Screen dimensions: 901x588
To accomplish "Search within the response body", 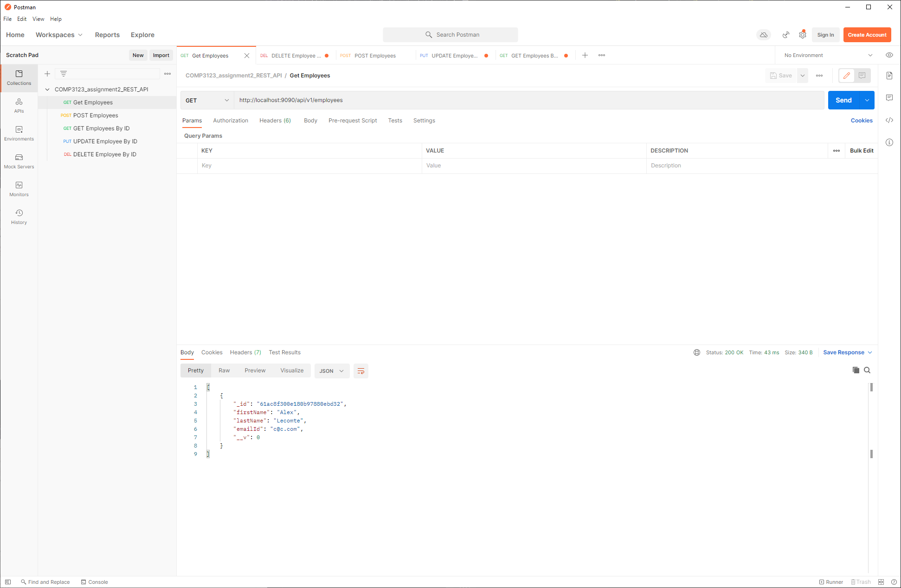I will [x=867, y=370].
